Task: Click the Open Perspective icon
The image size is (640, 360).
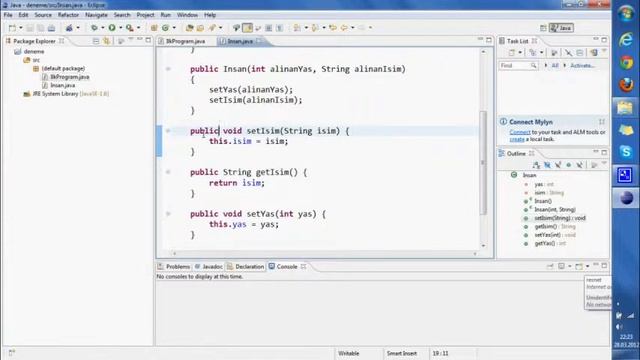Action: coord(543,28)
